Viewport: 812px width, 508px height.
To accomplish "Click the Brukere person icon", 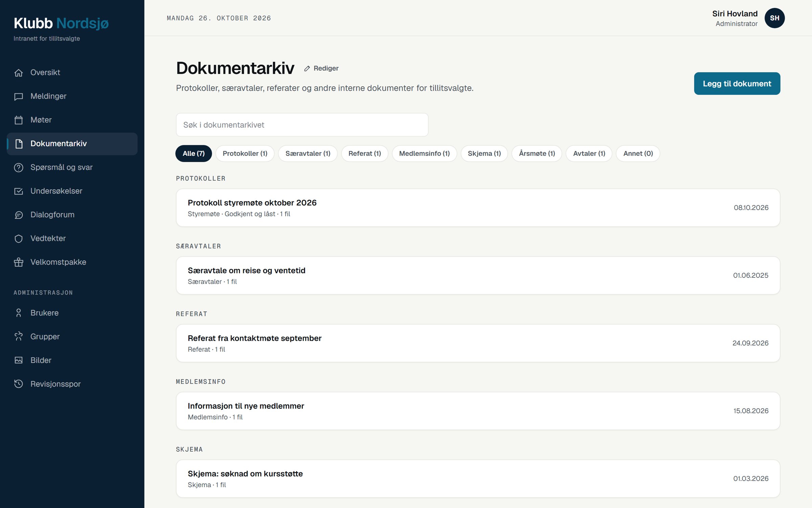I will (19, 313).
